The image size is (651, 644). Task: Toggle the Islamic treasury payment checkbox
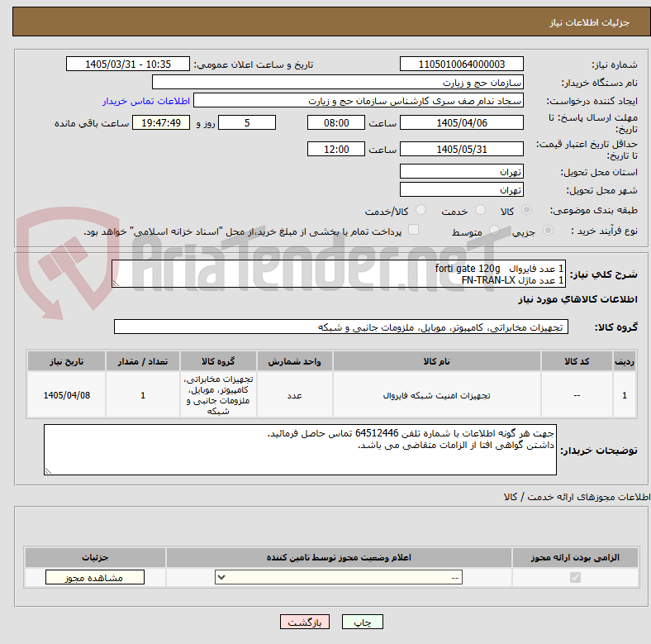413,230
